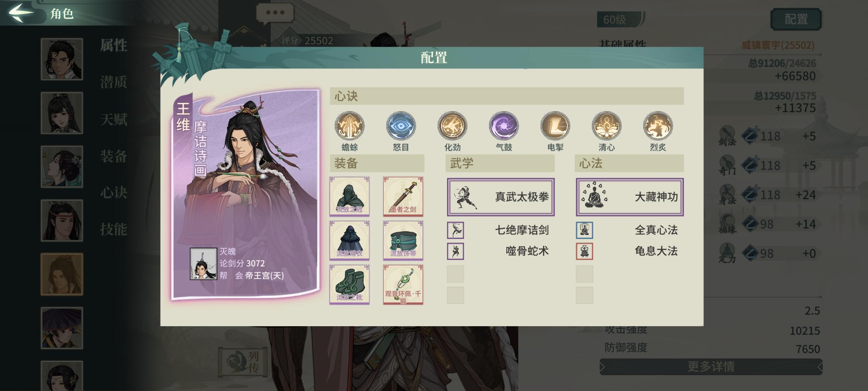Choose the 气鼓 purple skill icon
This screenshot has height=391, width=868.
tap(504, 126)
